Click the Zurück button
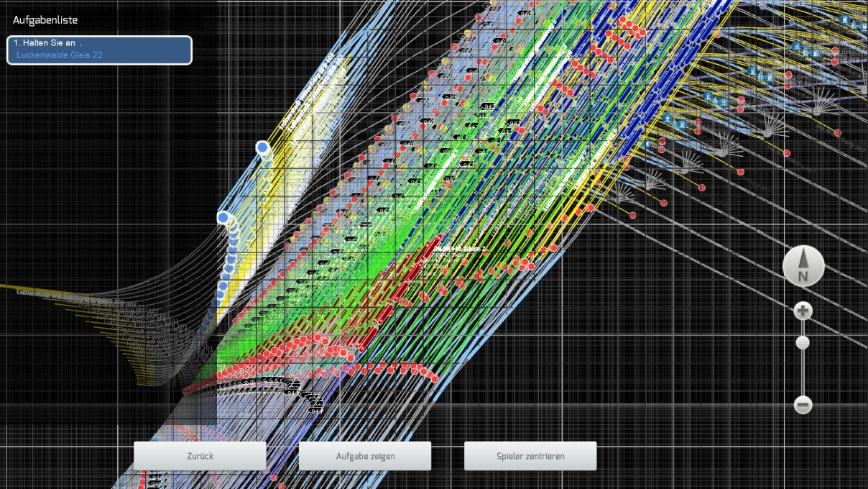Screen dimensions: 868x489 200,456
